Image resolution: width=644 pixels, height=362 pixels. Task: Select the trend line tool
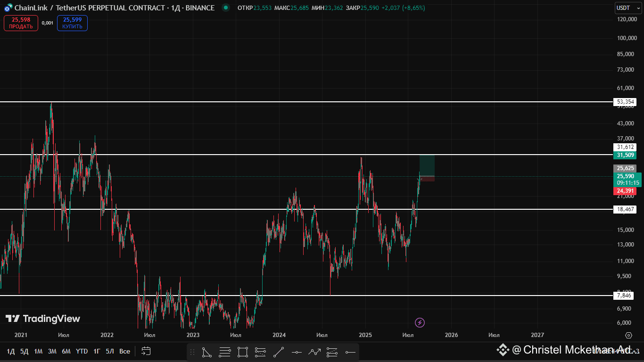coord(279,352)
